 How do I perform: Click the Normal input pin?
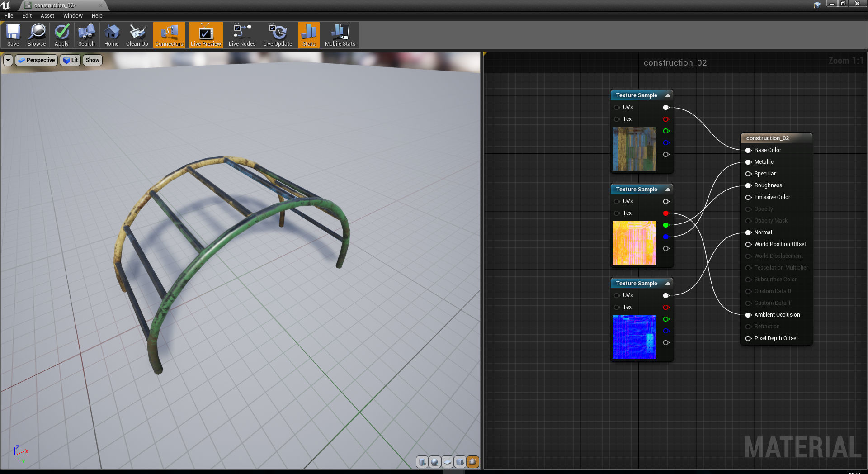pyautogui.click(x=748, y=232)
